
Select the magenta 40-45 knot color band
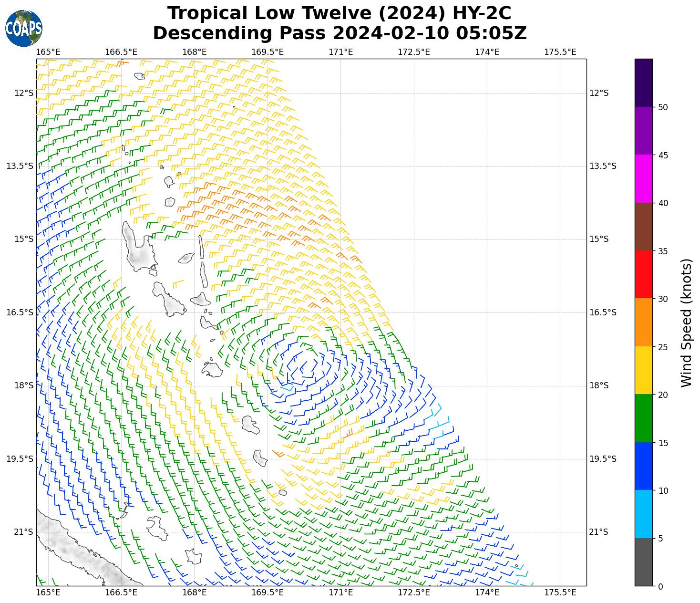tap(643, 178)
